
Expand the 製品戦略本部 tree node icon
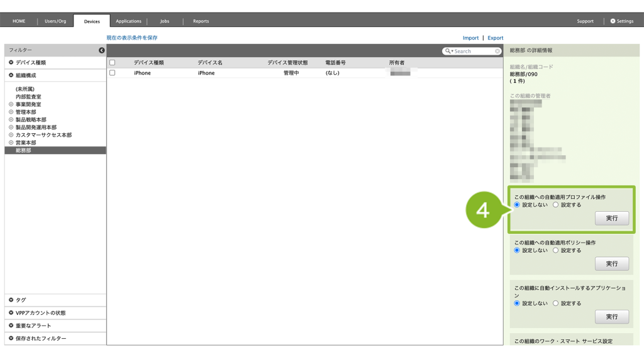[x=11, y=119]
